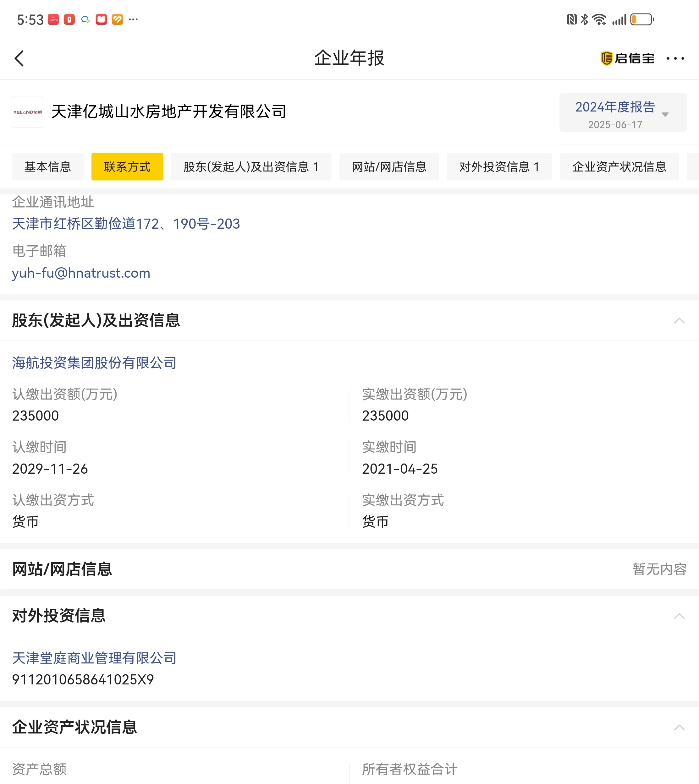The width and height of the screenshot is (699, 784).
Task: Open address 天津市红桥区勤俭道172、190号-203
Action: [126, 224]
